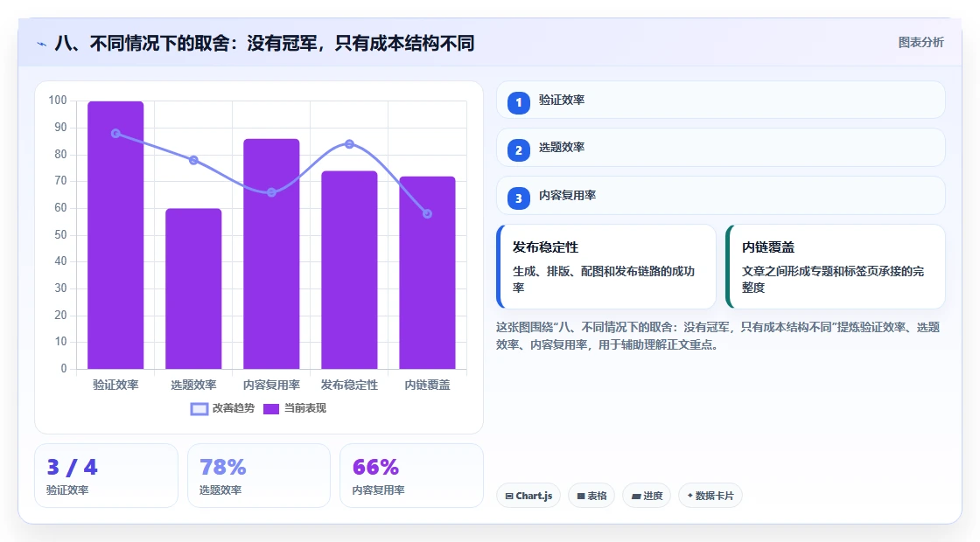Screen dimensions: 980x542
Task: Toggle the 改善趋势 legend swatch
Action: (199, 409)
